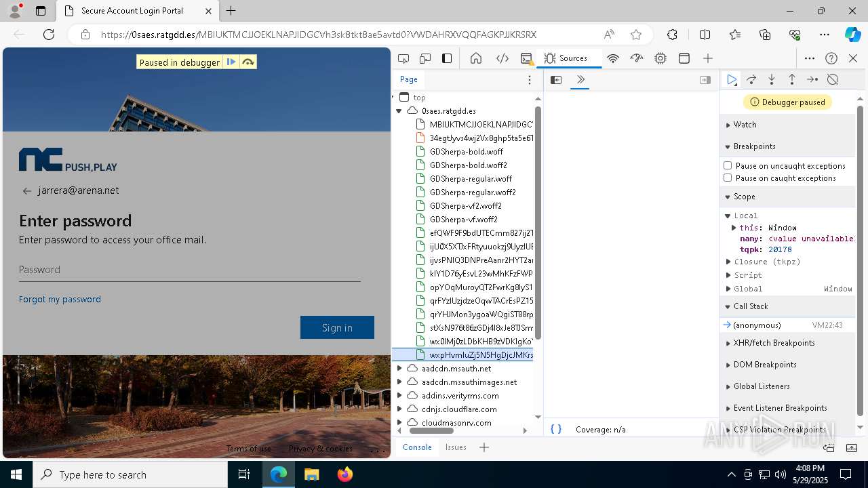Click the Inspect element tool icon
The image size is (868, 488).
(403, 58)
